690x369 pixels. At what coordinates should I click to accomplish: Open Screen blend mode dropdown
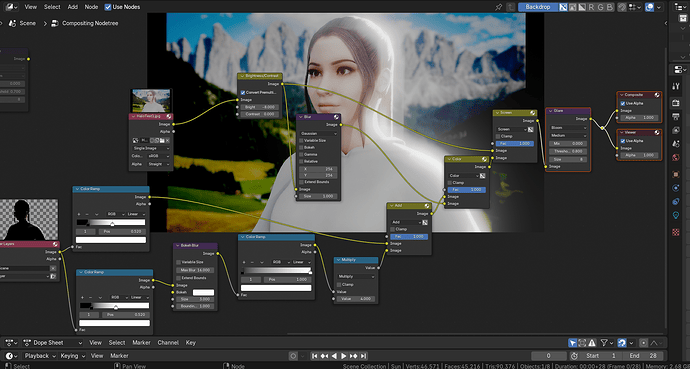[x=511, y=129]
